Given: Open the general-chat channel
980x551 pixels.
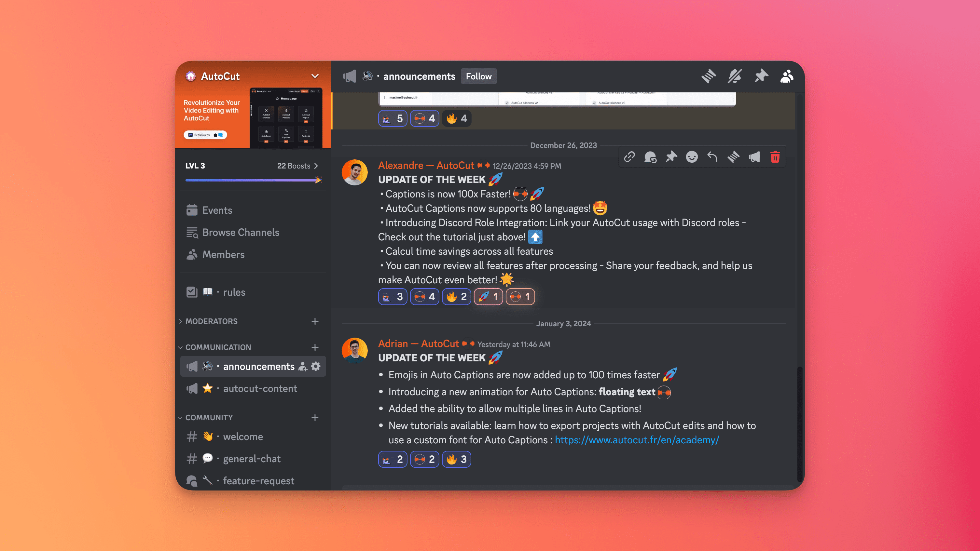Looking at the screenshot, I should pos(253,459).
